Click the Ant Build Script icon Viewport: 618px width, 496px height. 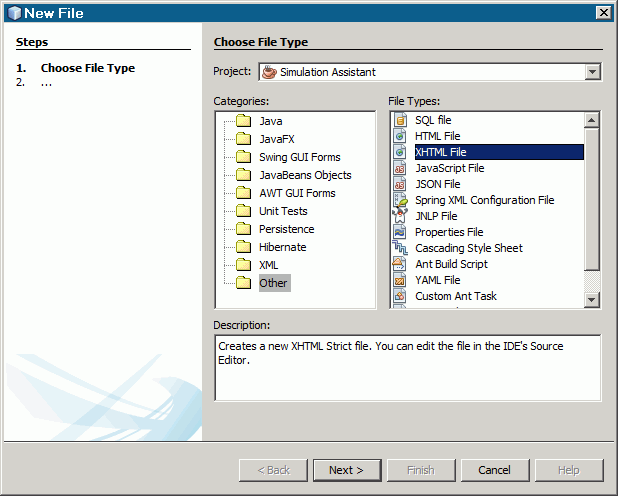pos(400,264)
